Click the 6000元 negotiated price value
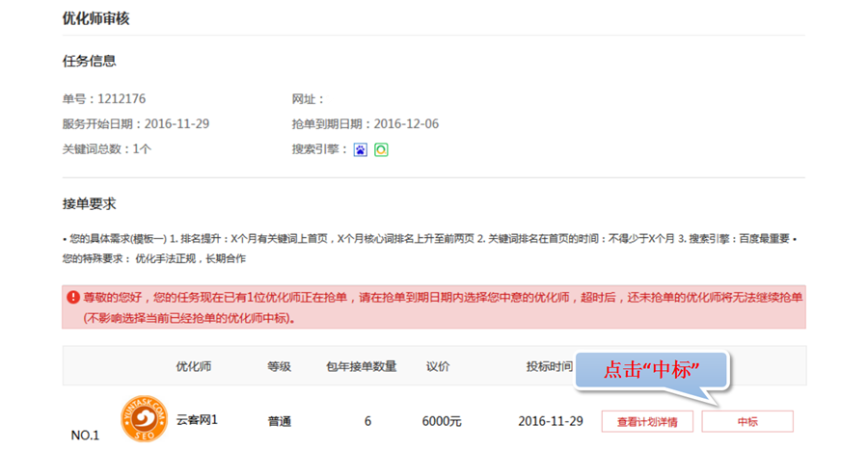Image resolution: width=868 pixels, height=451 pixels. coord(442,422)
